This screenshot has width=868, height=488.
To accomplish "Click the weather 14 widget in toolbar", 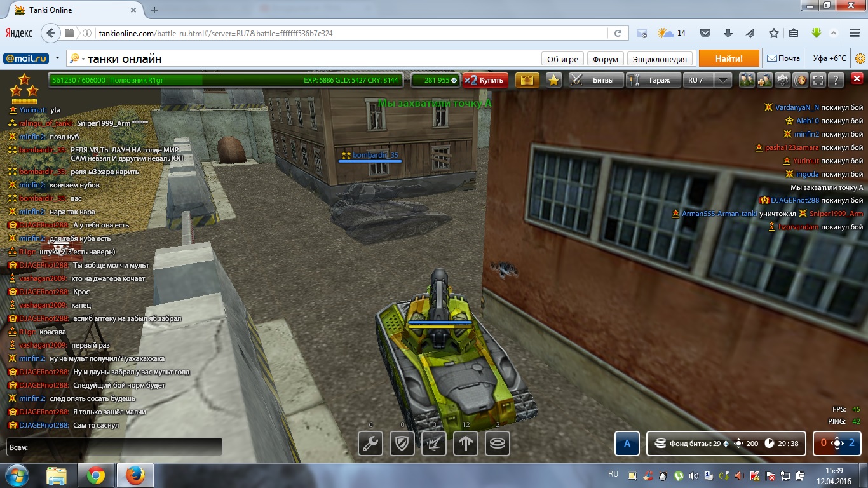I will click(672, 33).
